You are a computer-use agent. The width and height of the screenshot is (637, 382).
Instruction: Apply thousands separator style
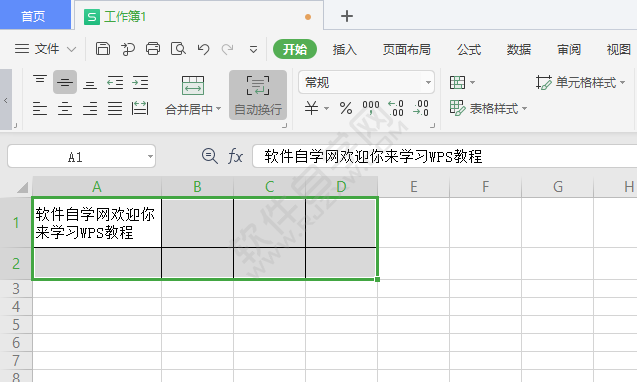371,108
